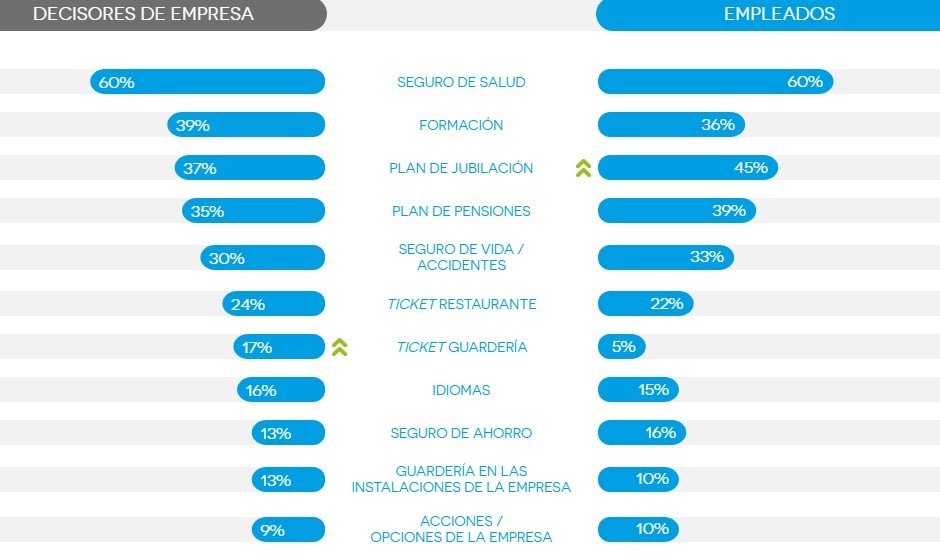The height and width of the screenshot is (558, 940).
Task: Click the 45% Plan de Jubilación bar
Action: [x=688, y=167]
